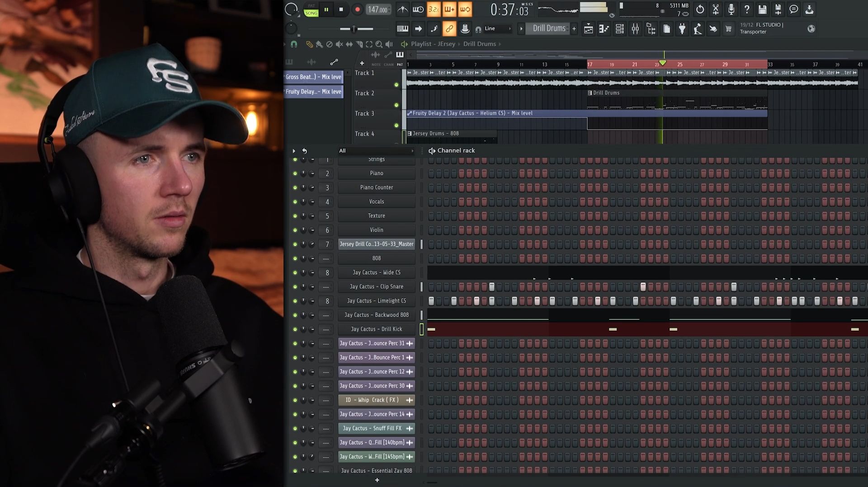Select the Jay Cactus - Drill Kick channel
Screen dimensions: 868x487
coord(376,329)
